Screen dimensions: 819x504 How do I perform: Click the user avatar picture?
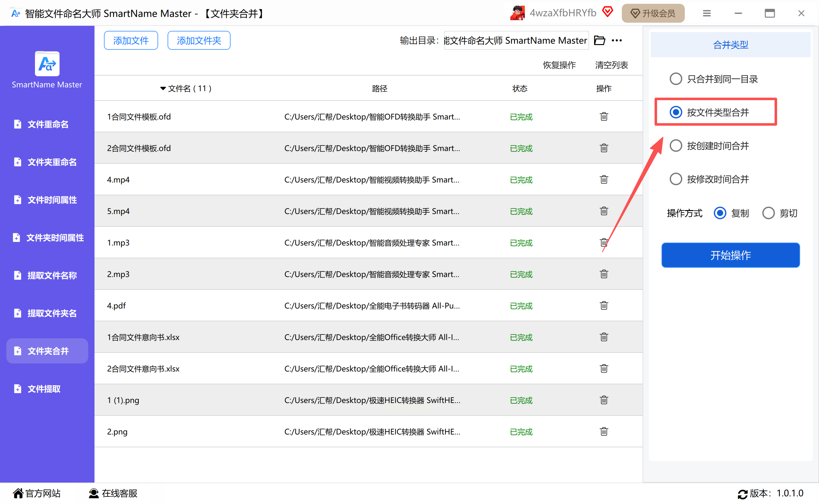(517, 13)
